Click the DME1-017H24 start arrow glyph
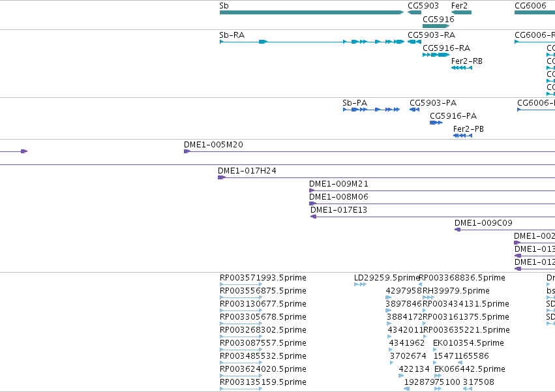Image resolution: width=555 pixels, height=392 pixels. point(222,177)
